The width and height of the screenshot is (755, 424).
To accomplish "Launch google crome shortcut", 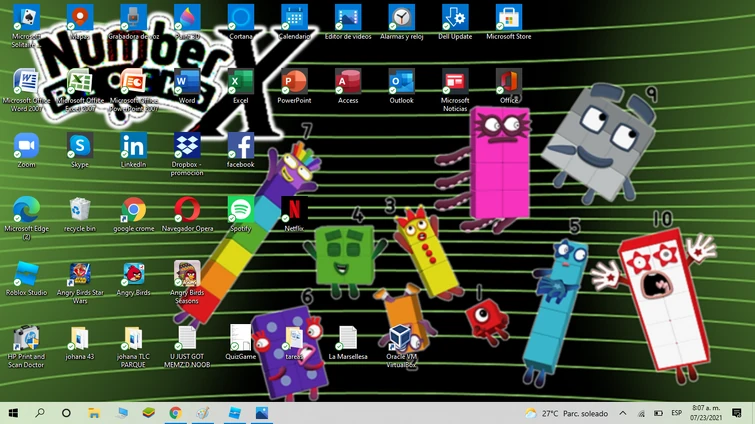I will (x=133, y=210).
